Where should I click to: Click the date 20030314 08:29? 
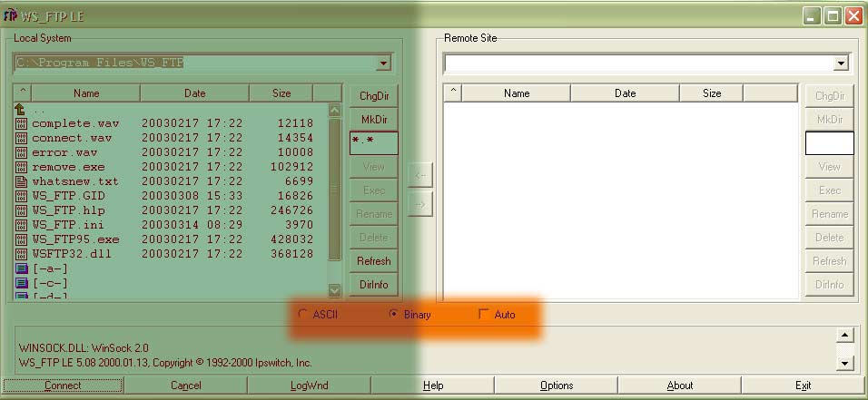[x=192, y=225]
